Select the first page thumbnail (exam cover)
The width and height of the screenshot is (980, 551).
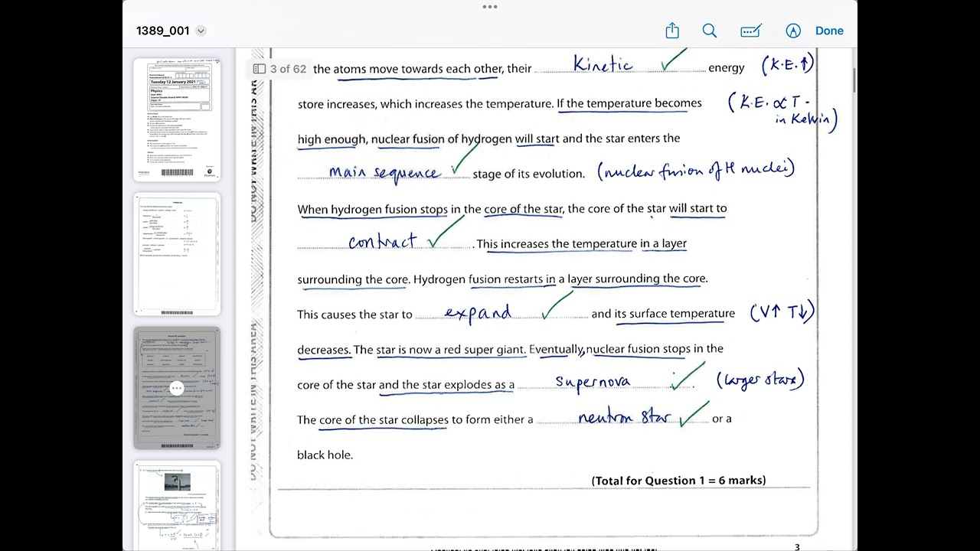tap(177, 119)
